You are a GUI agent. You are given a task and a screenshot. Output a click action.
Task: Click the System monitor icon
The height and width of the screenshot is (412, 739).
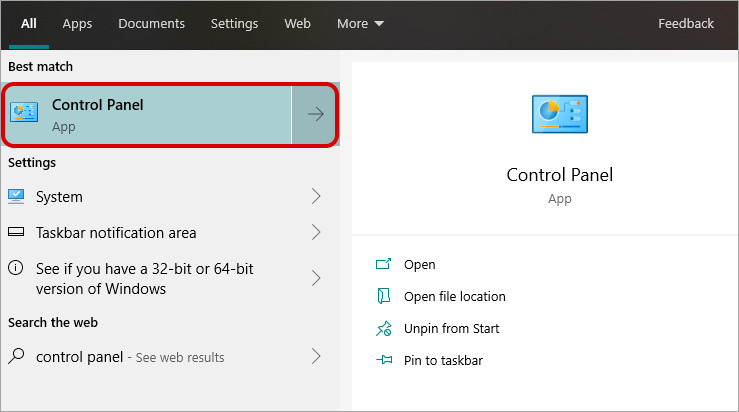click(16, 196)
